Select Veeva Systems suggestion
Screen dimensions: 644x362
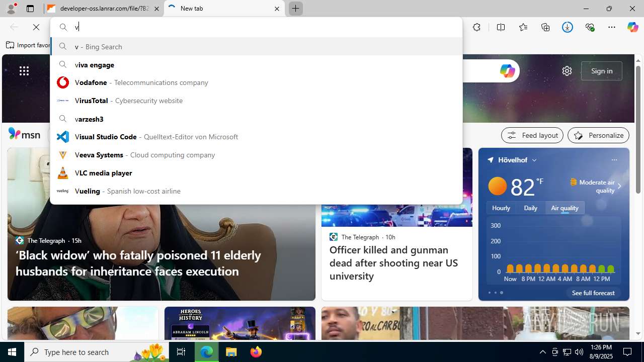click(x=256, y=155)
